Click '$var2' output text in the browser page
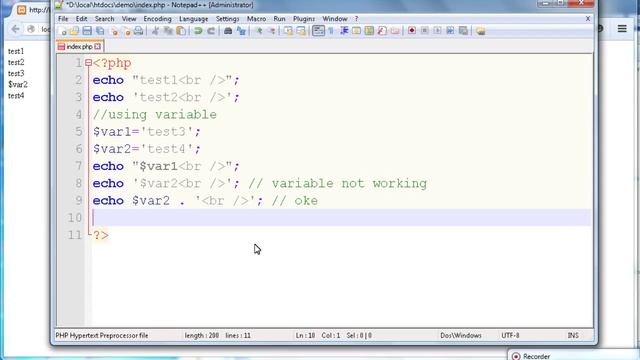The image size is (640, 360). [18, 84]
